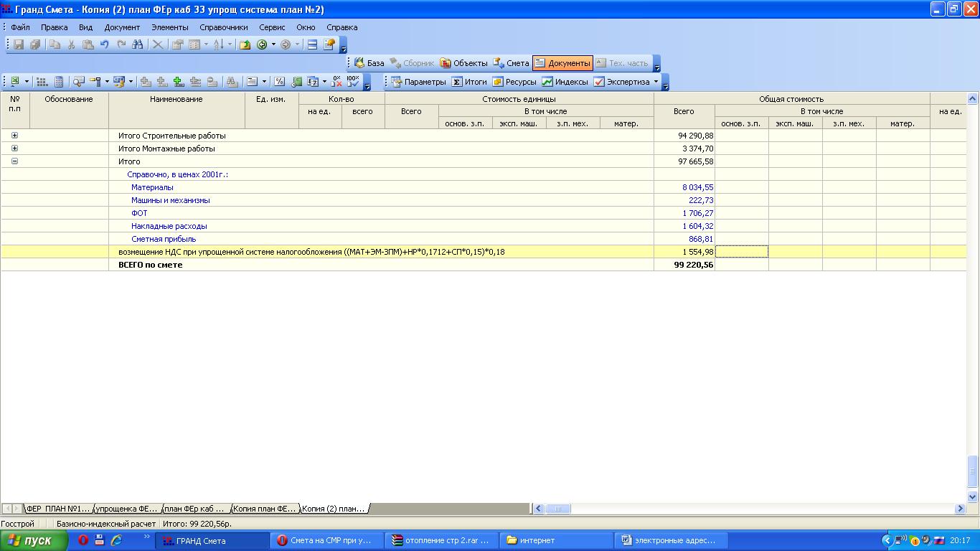Click the horizontal scrollbar thumb
This screenshot has width=980, height=551.
(x=557, y=509)
